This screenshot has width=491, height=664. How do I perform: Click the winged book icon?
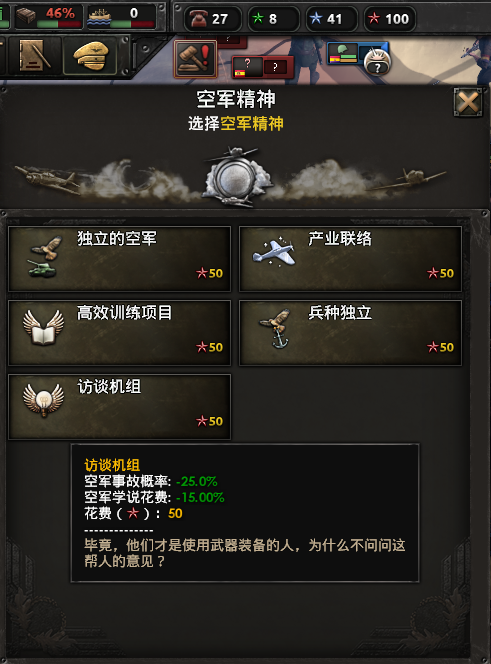[43, 328]
